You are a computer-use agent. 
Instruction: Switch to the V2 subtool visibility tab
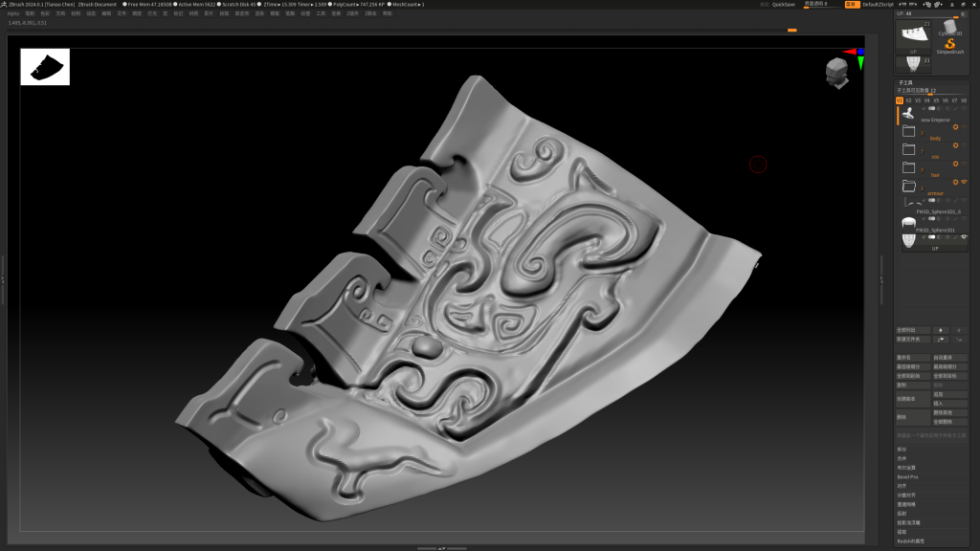pyautogui.click(x=909, y=100)
